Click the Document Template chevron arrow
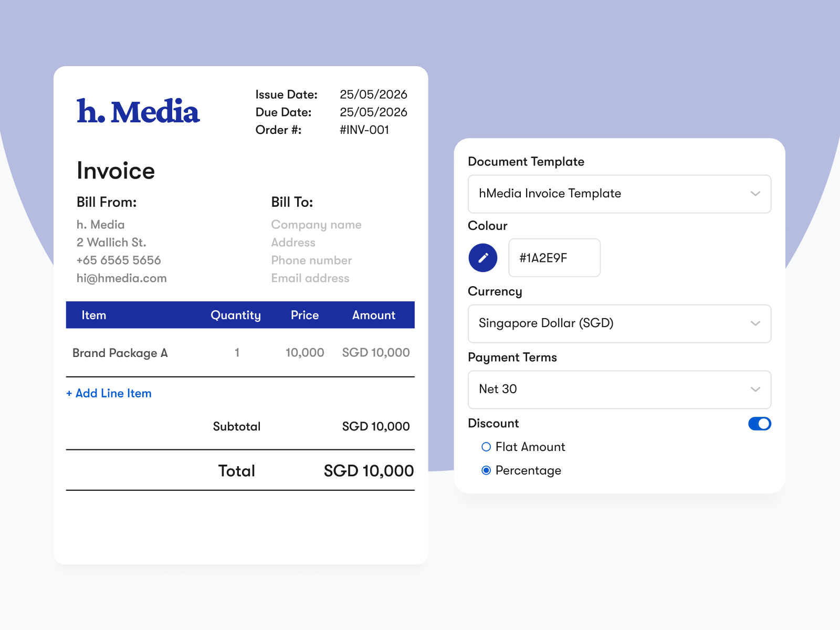 tap(755, 194)
